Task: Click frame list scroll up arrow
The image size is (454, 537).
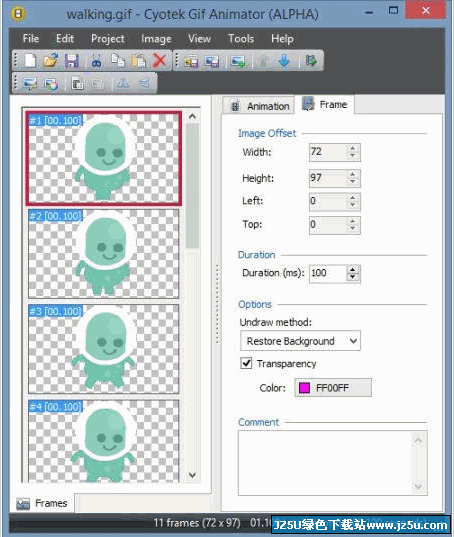Action: 192,116
